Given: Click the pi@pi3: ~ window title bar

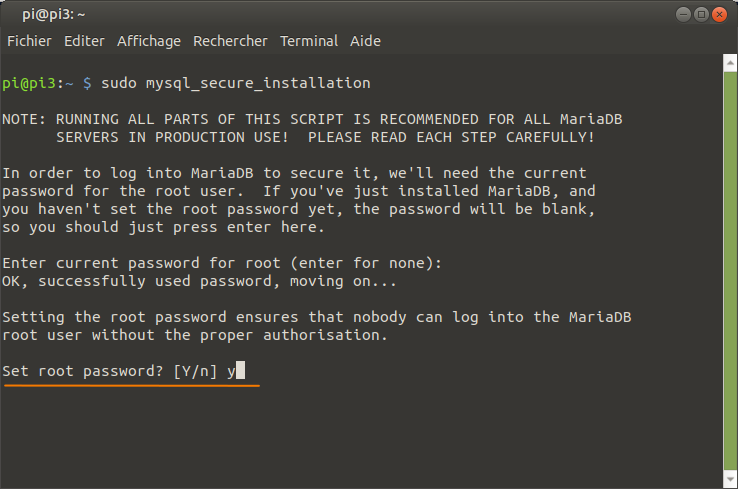Looking at the screenshot, I should click(329, 15).
